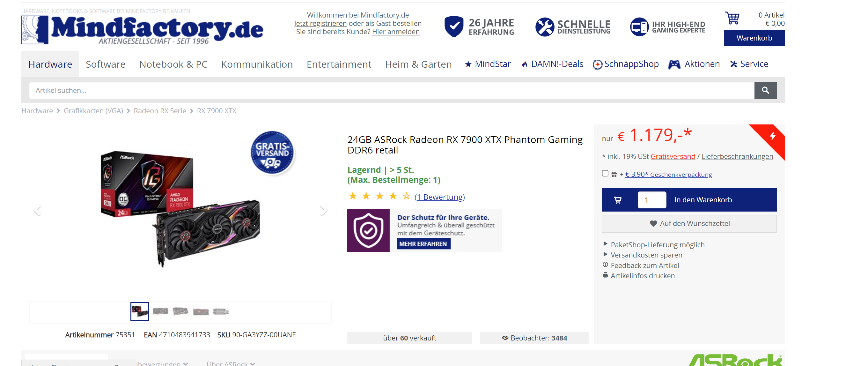The height and width of the screenshot is (366, 868).
Task: Expand Versandkosten sparen info
Action: (x=646, y=255)
